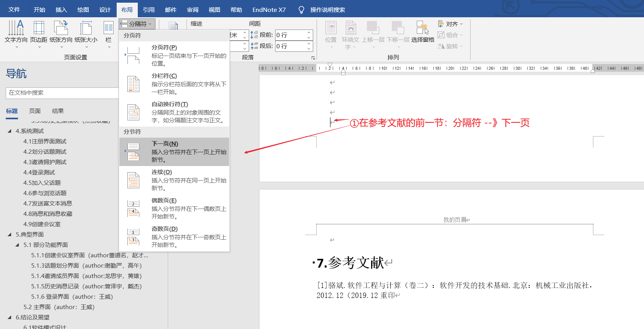The image size is (644, 329).
Task: Show the 页面 navigation view
Action: point(35,111)
